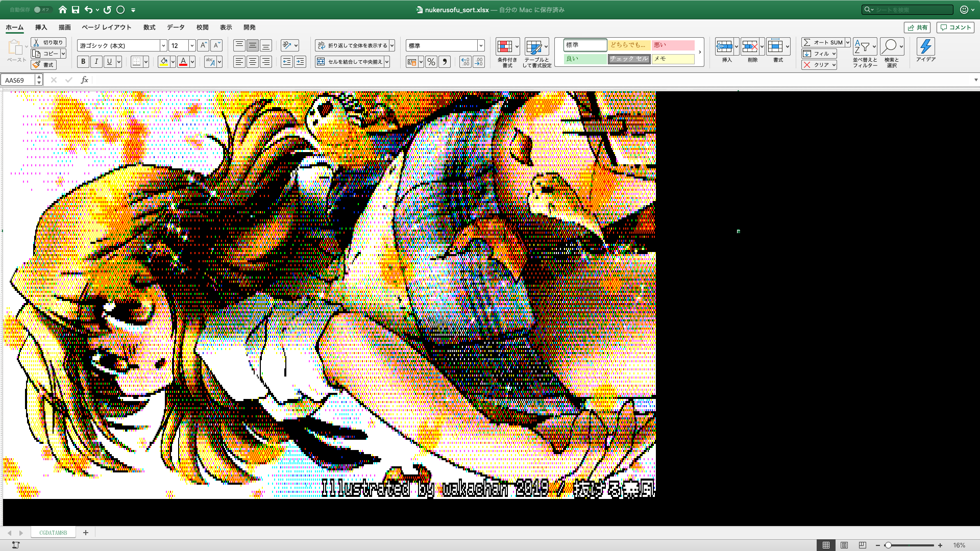Image resolution: width=980 pixels, height=551 pixels.
Task: Switch to the 校閲 tab
Action: click(202, 28)
